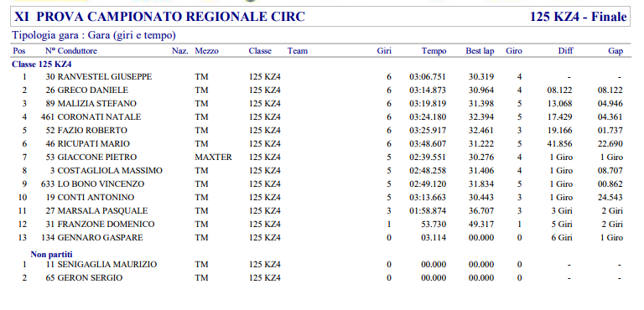Screen dimensions: 644x310
Task: Click the 'Mezzo' column header
Action: coord(206,51)
